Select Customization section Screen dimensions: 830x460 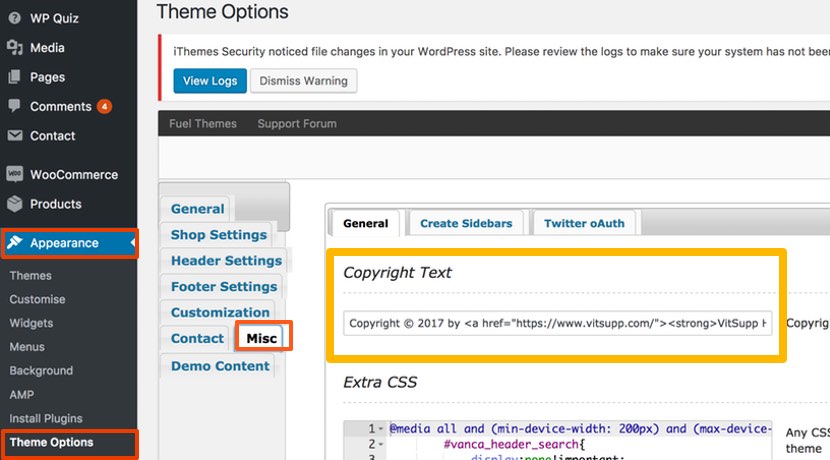(220, 312)
